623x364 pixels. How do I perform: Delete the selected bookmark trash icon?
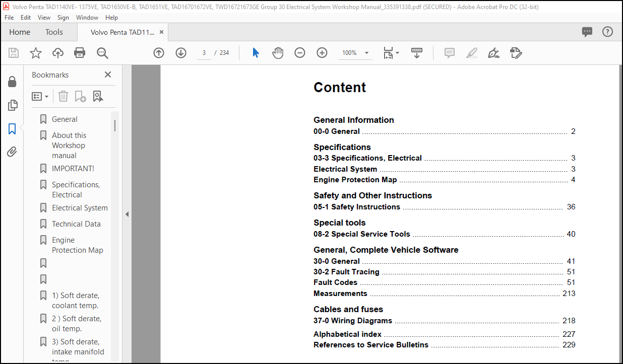click(63, 96)
